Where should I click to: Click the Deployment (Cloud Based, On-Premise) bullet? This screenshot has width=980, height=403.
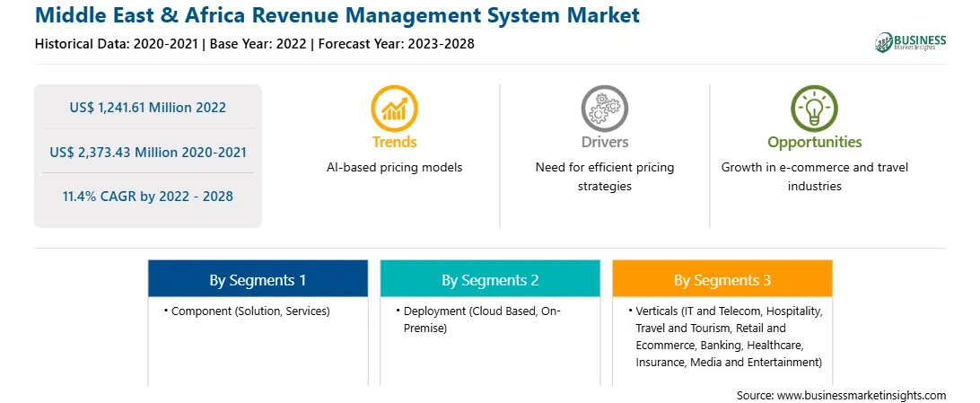pyautogui.click(x=481, y=320)
